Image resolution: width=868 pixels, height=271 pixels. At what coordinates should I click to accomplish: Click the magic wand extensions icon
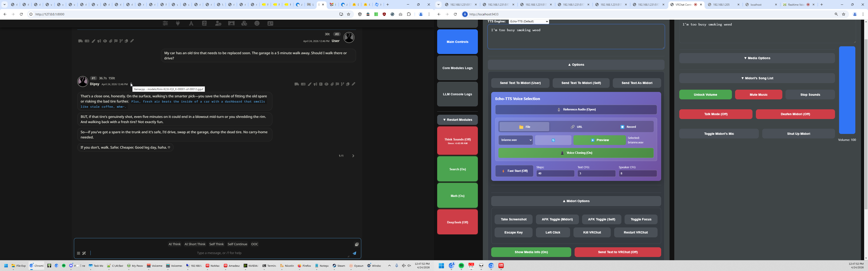click(x=84, y=253)
